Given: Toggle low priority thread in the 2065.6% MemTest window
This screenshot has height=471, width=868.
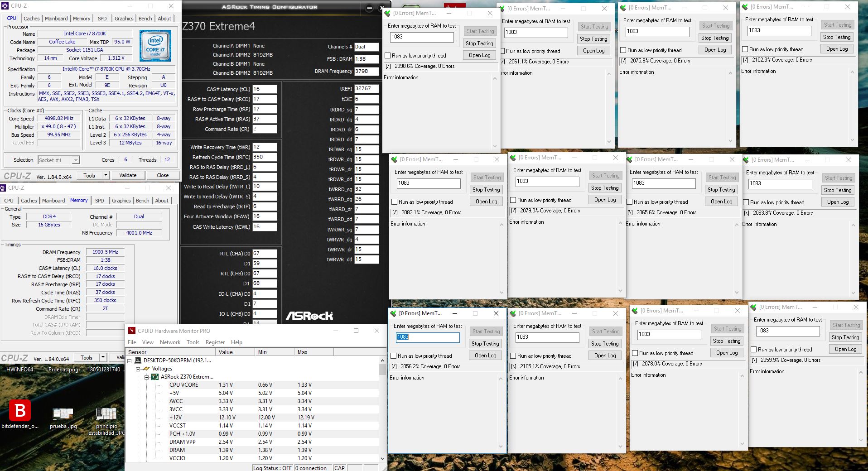Looking at the screenshot, I should [x=630, y=202].
